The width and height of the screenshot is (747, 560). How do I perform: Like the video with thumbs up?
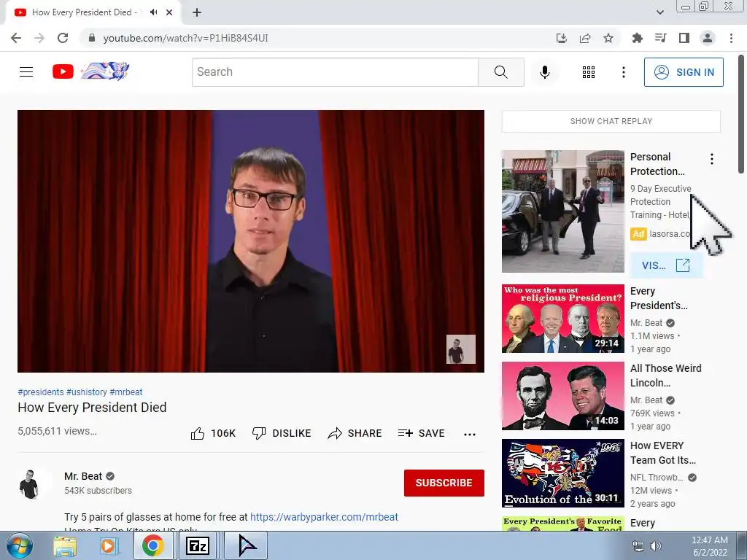(x=213, y=433)
